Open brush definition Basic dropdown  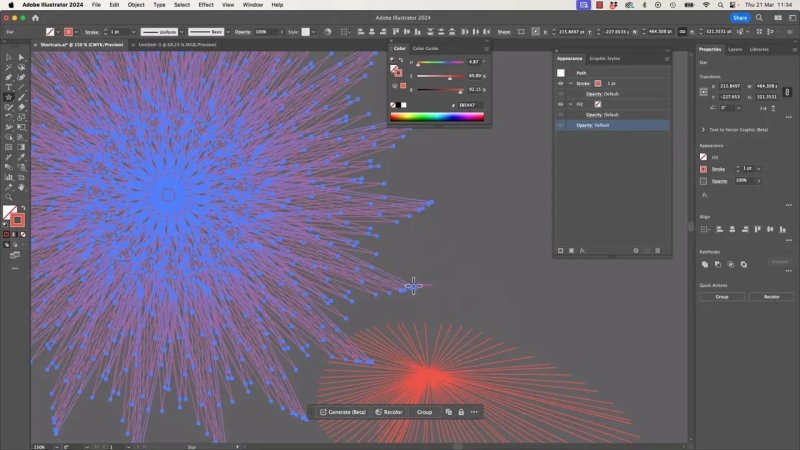tap(228, 32)
